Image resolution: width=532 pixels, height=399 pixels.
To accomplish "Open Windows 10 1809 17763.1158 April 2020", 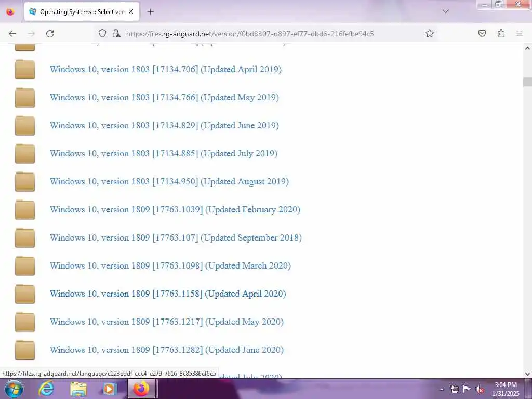I will [168, 294].
